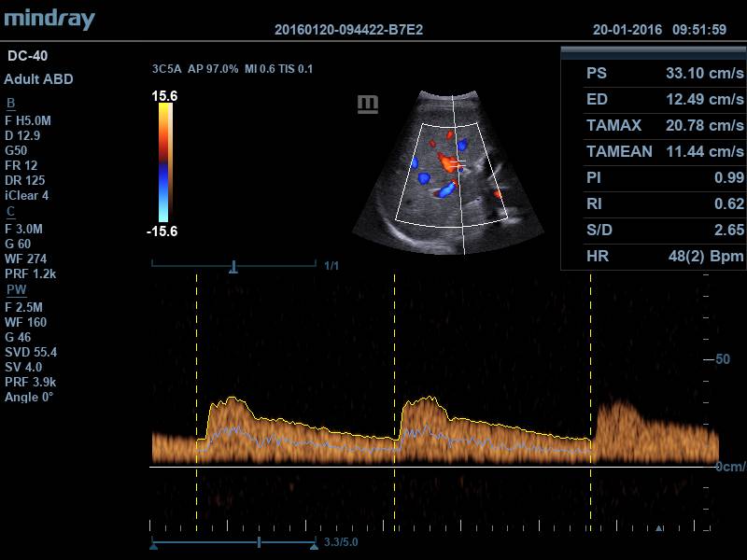Click the red flow spot at the color box right edge
The height and width of the screenshot is (560, 747).
(x=498, y=194)
